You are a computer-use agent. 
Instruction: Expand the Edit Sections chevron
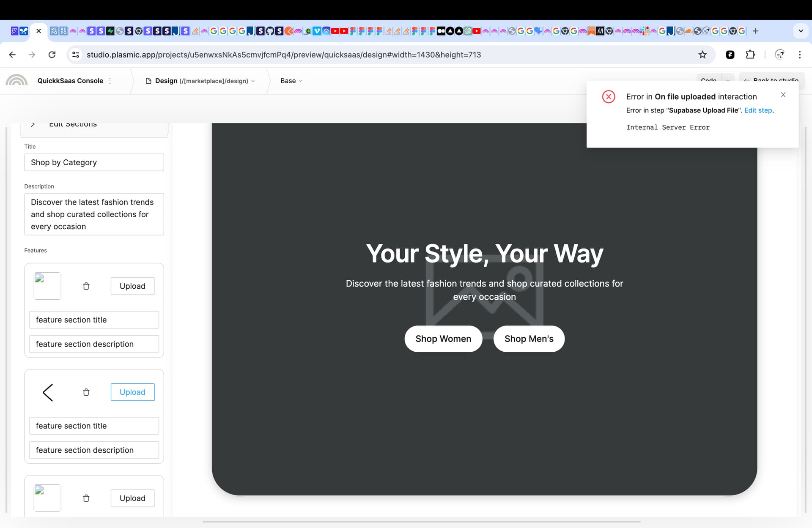(x=33, y=124)
